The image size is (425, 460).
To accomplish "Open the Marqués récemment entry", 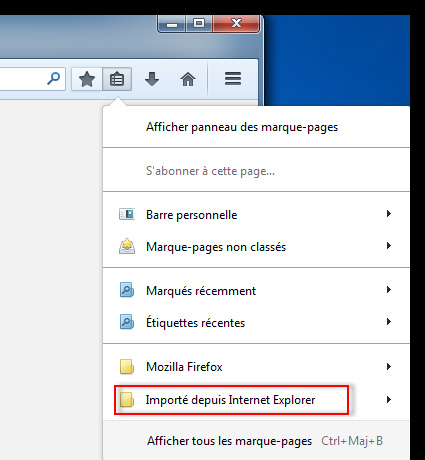I will click(256, 291).
